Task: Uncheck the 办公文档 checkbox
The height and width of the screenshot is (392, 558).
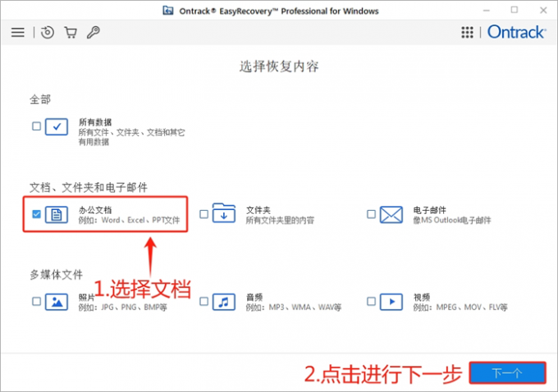Action: pyautogui.click(x=36, y=214)
